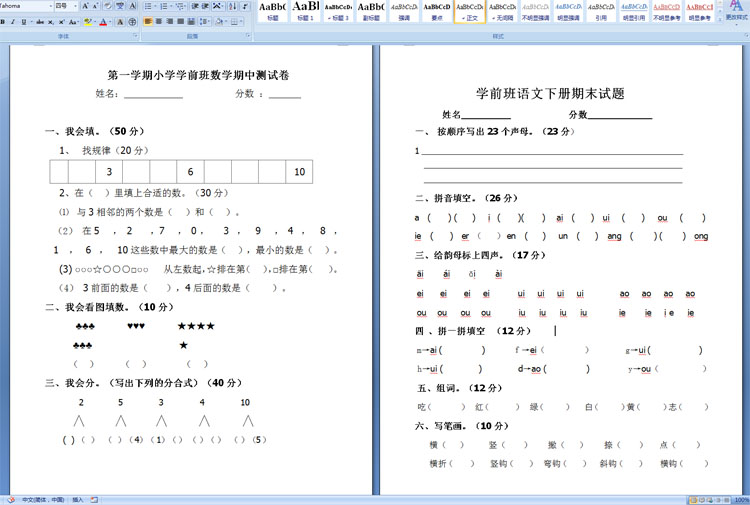Toggle superscript formatting
This screenshot has width=750, height=505.
[62, 22]
